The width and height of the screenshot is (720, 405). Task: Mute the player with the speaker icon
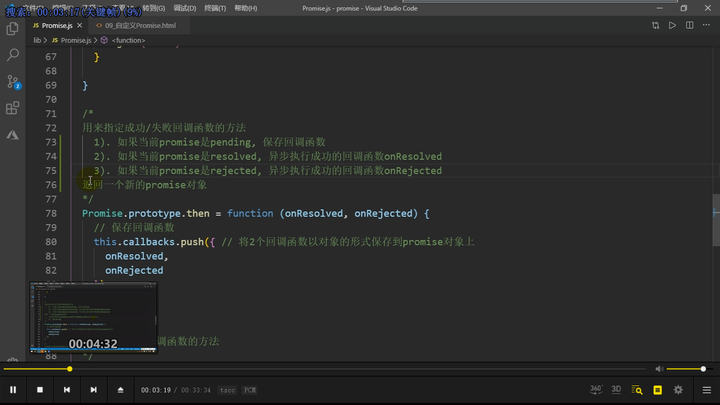(x=659, y=369)
